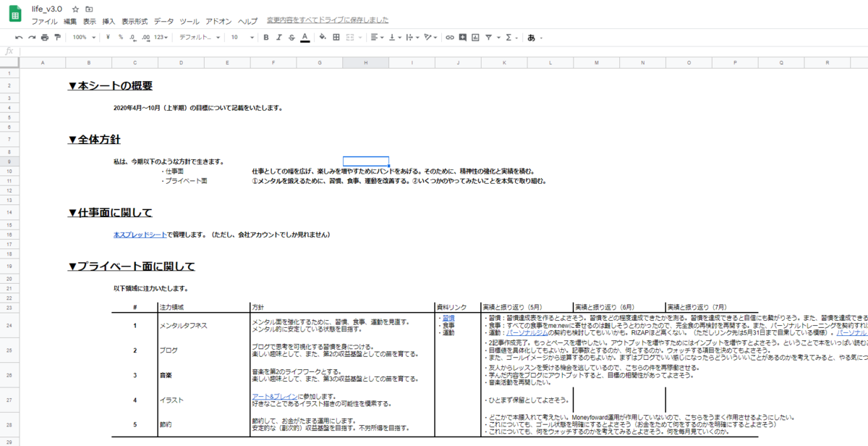Click the merge cells icon
The height and width of the screenshot is (446, 868).
point(350,37)
